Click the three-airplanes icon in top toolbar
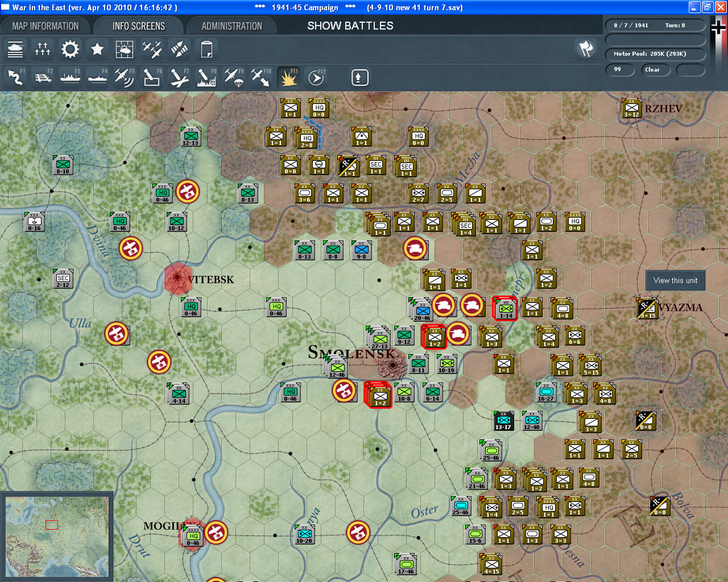 click(152, 49)
